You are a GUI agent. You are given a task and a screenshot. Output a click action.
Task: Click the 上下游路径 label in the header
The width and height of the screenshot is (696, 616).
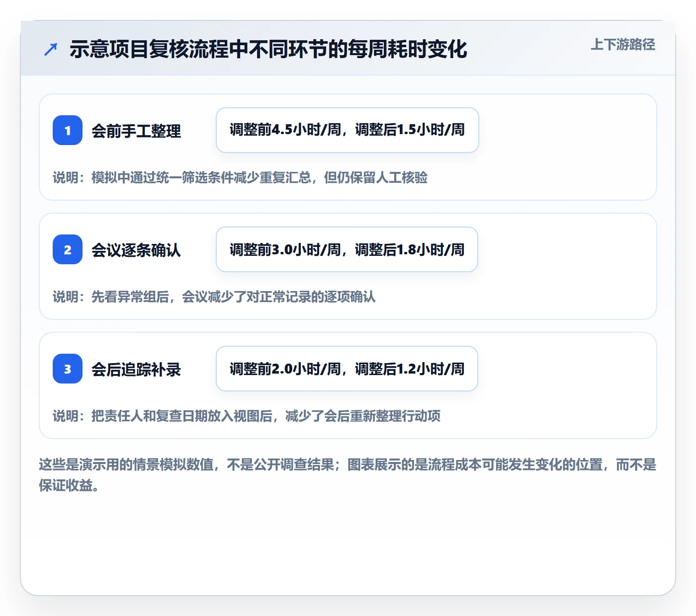click(623, 45)
